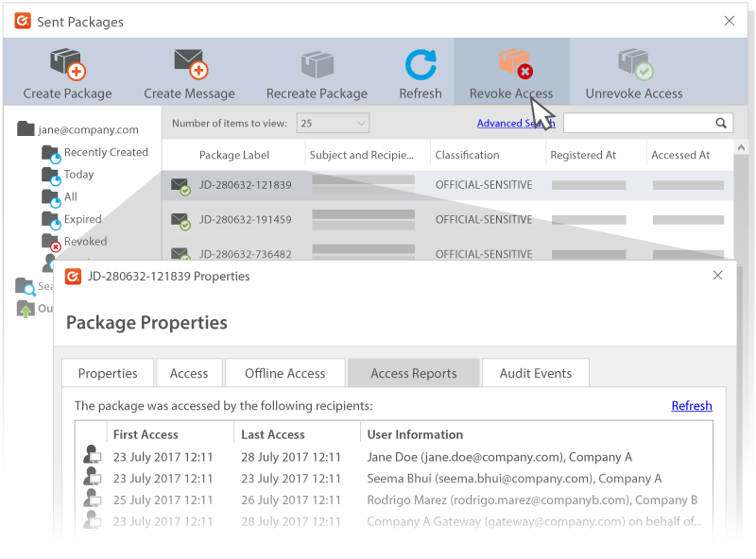The height and width of the screenshot is (559, 756).
Task: Open the Recently Created folder icon
Action: pyautogui.click(x=51, y=154)
